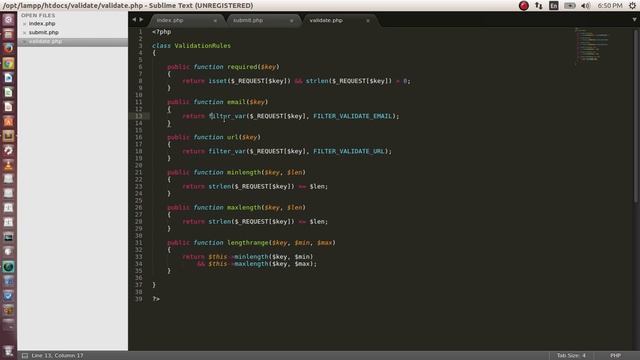Click FILTER_VALIDATE_URL constant
The height and width of the screenshot is (360, 640).
click(349, 151)
